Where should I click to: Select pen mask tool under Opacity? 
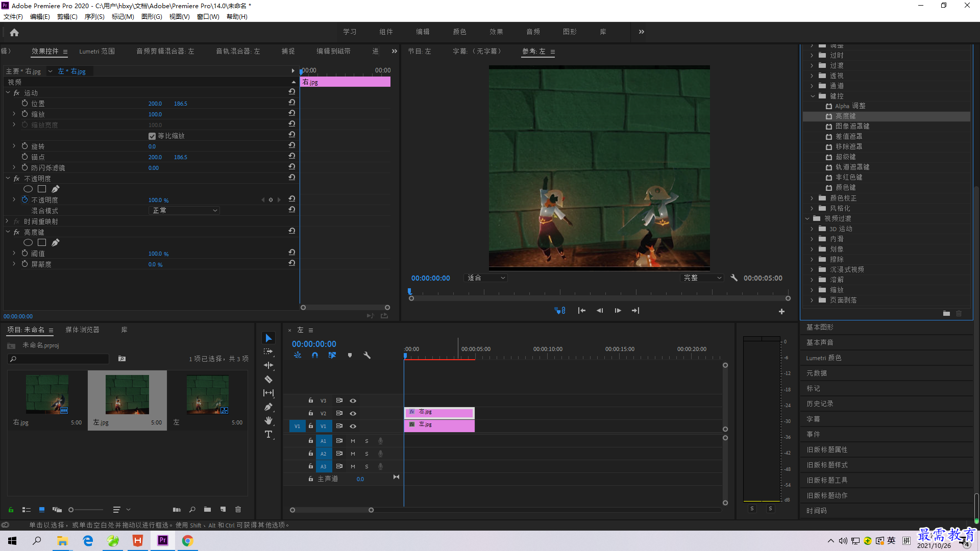[56, 189]
